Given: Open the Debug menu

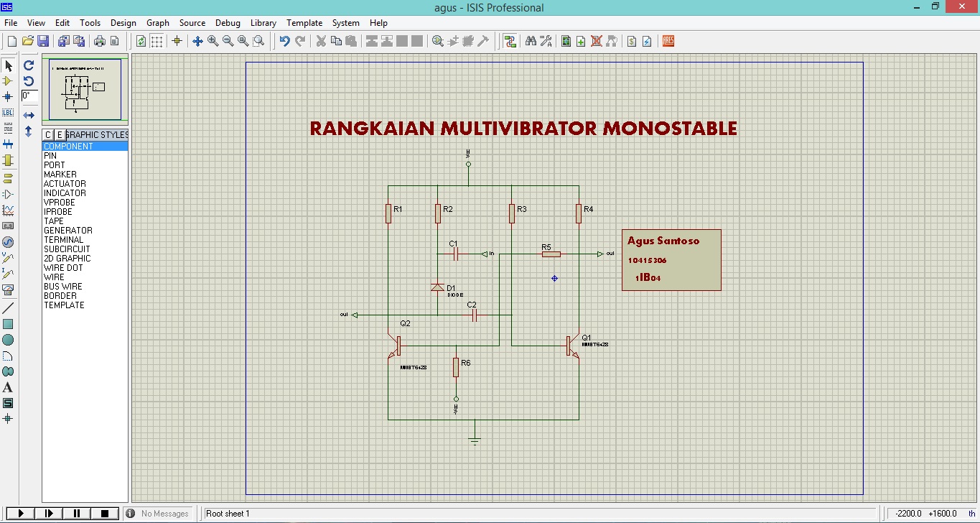Looking at the screenshot, I should pyautogui.click(x=228, y=22).
